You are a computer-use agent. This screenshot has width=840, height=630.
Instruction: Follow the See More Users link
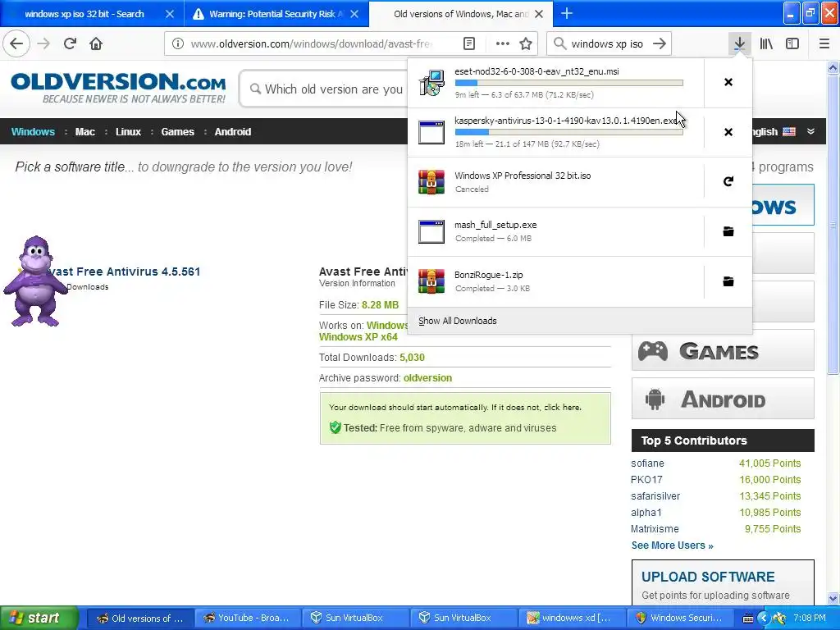click(673, 546)
